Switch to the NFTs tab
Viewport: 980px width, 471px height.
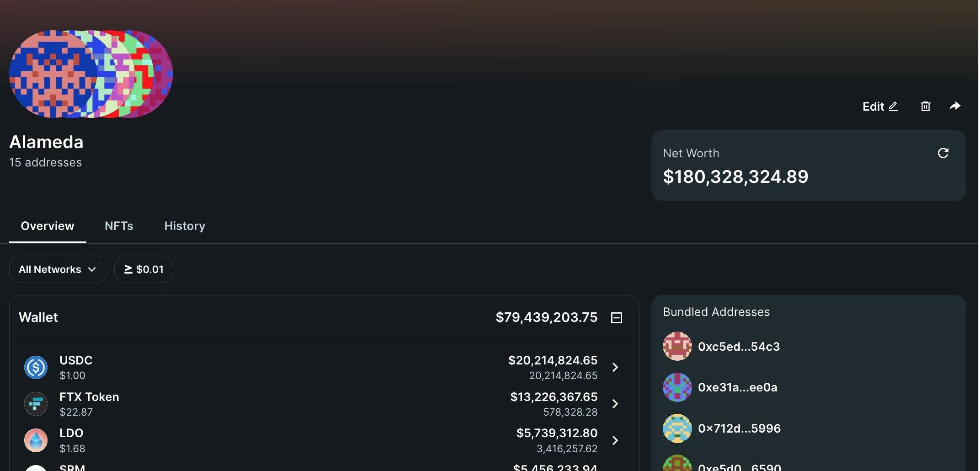pyautogui.click(x=119, y=226)
